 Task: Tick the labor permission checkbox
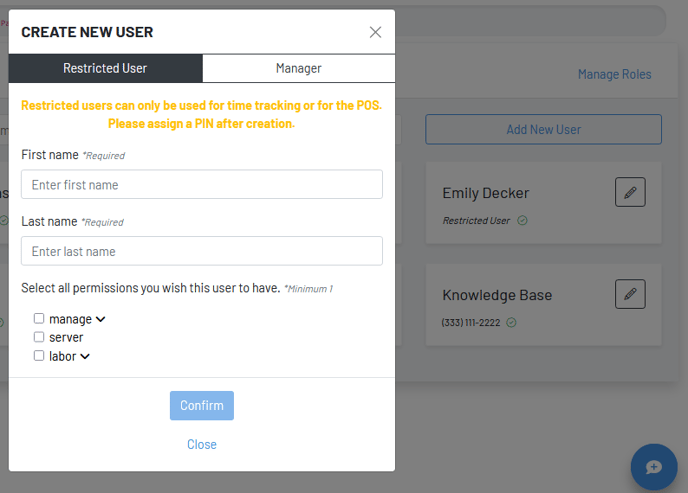click(39, 356)
